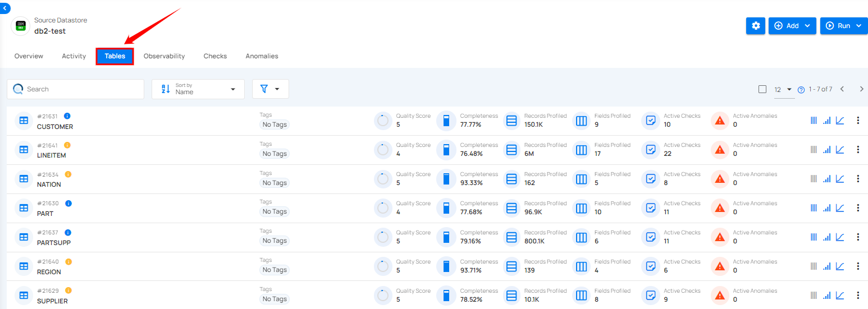The height and width of the screenshot is (309, 868).
Task: Switch to the Observability tab
Action: tap(164, 56)
